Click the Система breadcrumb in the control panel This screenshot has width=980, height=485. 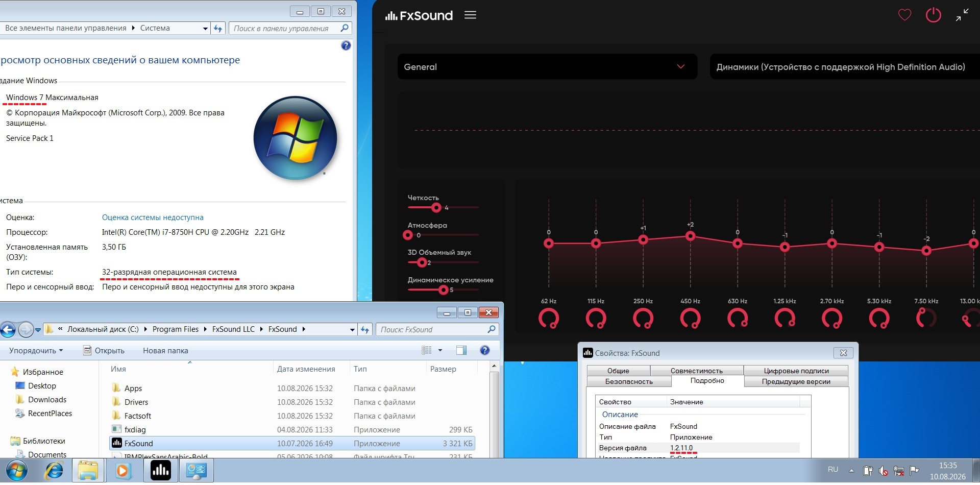click(155, 28)
